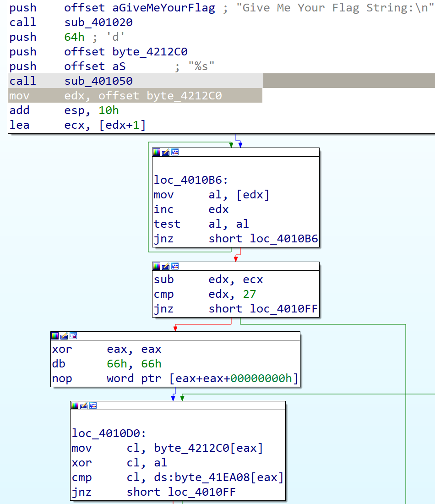This screenshot has height=504, width=435.
Task: Click pencil icon on 'cmp edx, 27' block
Action: (x=166, y=266)
